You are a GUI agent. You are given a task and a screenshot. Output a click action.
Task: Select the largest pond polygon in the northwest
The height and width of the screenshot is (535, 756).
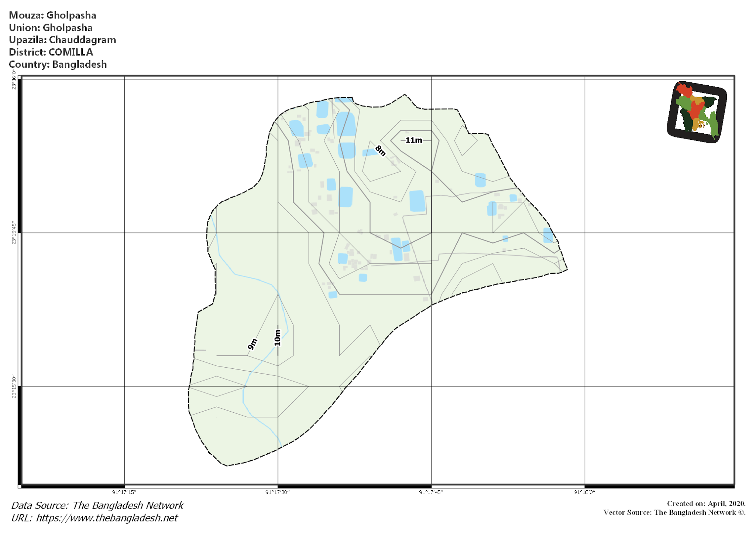345,124
